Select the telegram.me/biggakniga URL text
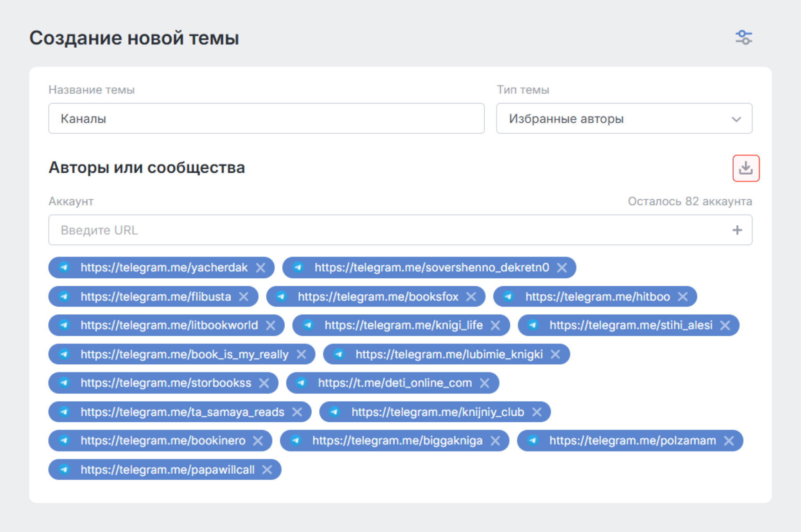This screenshot has height=532, width=801. pyautogui.click(x=397, y=441)
